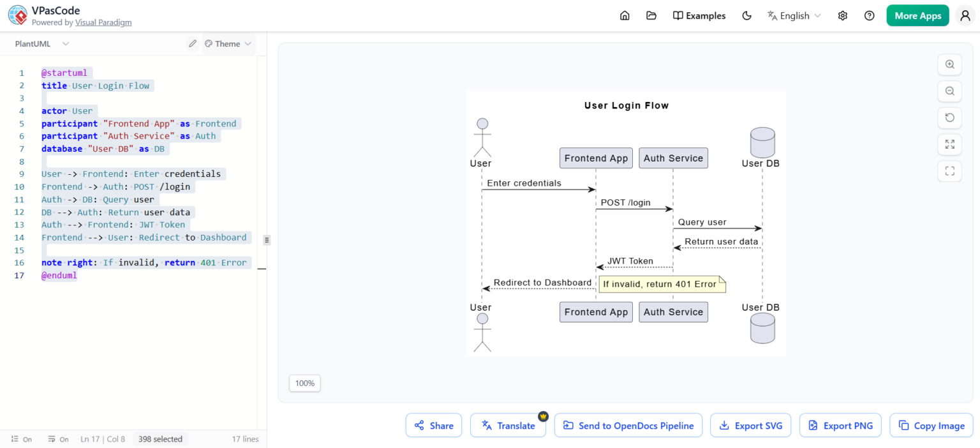Toggle line numbers On in status bar

[21, 439]
